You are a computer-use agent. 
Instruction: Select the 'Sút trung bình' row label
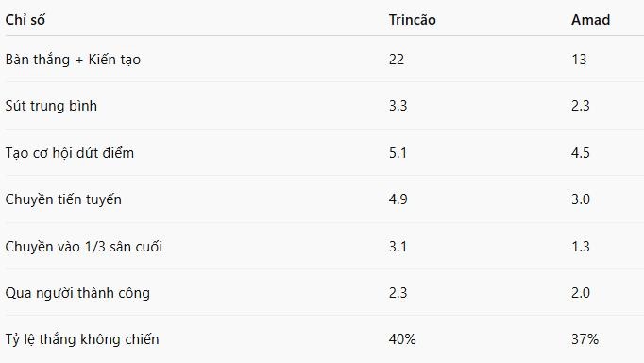pyautogui.click(x=51, y=106)
